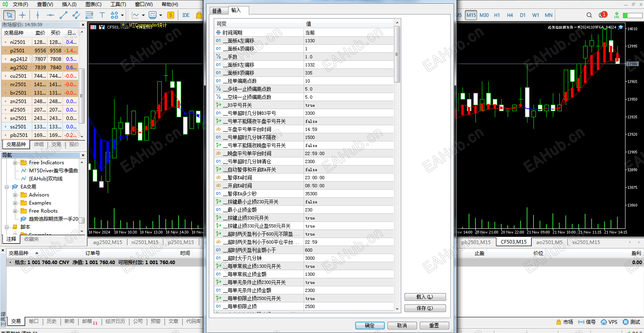Image resolution: width=644 pixels, height=333 pixels.
Task: Expand the Free Robots folder
Action: coord(15,211)
